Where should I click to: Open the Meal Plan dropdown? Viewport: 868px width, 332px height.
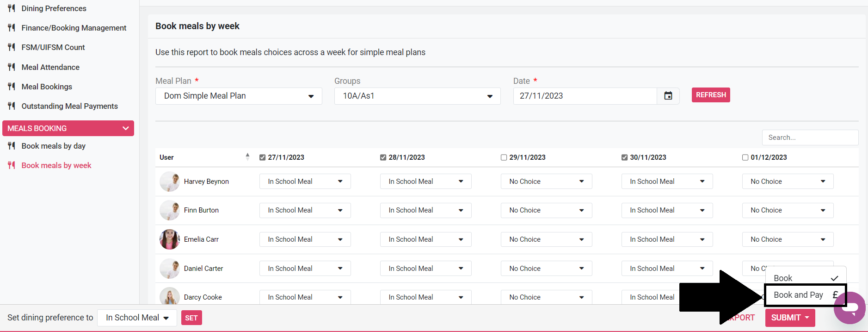[x=239, y=96]
